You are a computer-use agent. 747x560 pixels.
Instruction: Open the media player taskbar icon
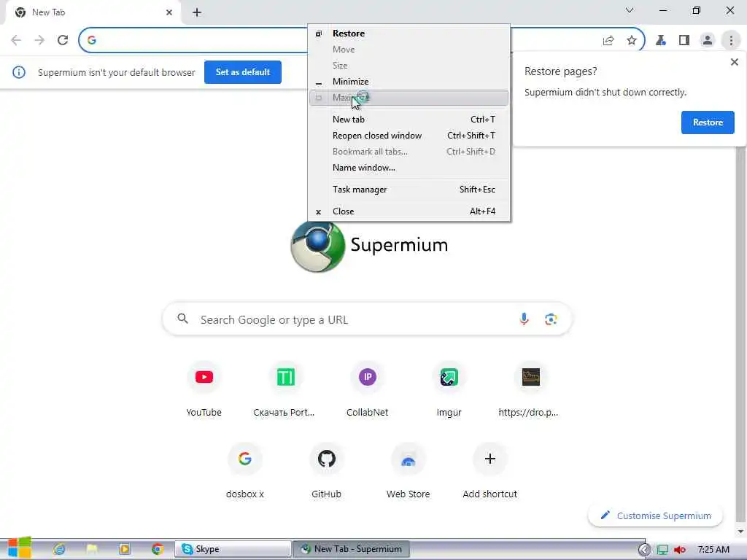[x=124, y=549]
